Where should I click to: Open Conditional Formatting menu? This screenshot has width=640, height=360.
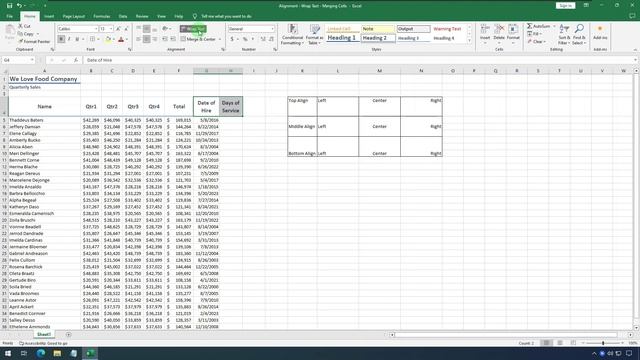pyautogui.click(x=292, y=34)
